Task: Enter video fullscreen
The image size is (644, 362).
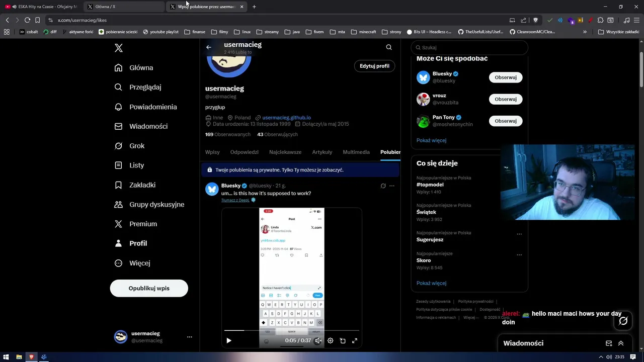Action: tap(355, 340)
